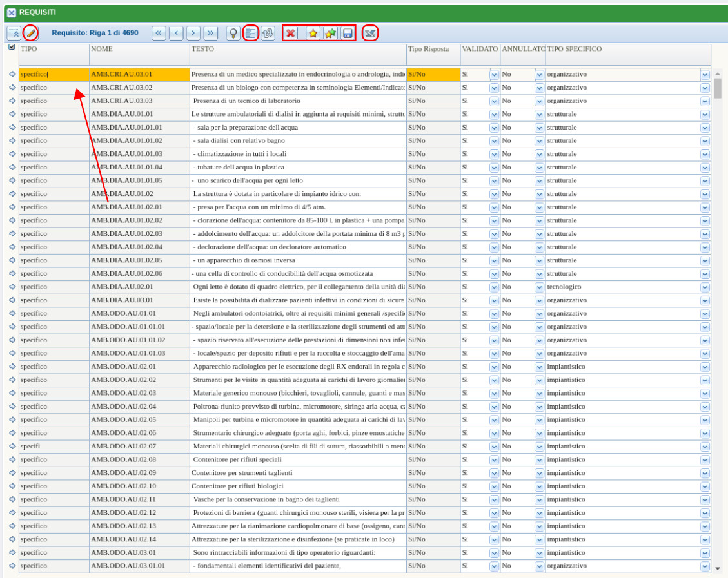
Task: Expand TIPO SPECIFICO dropdown for AMB.DIA.AU.02.01 row
Action: [705, 287]
